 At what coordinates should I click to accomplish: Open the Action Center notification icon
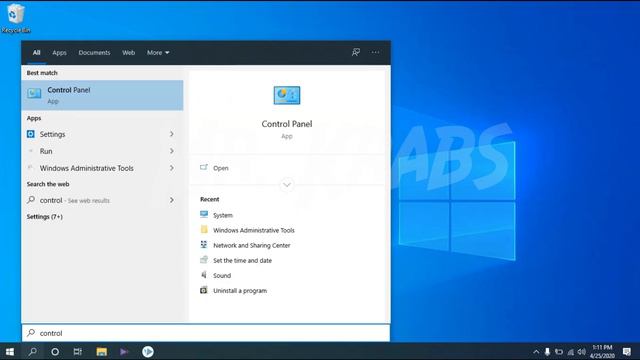pos(627,351)
